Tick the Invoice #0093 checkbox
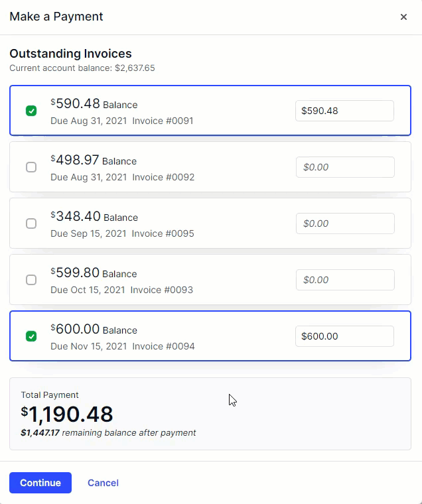The image size is (422, 504). click(x=31, y=280)
